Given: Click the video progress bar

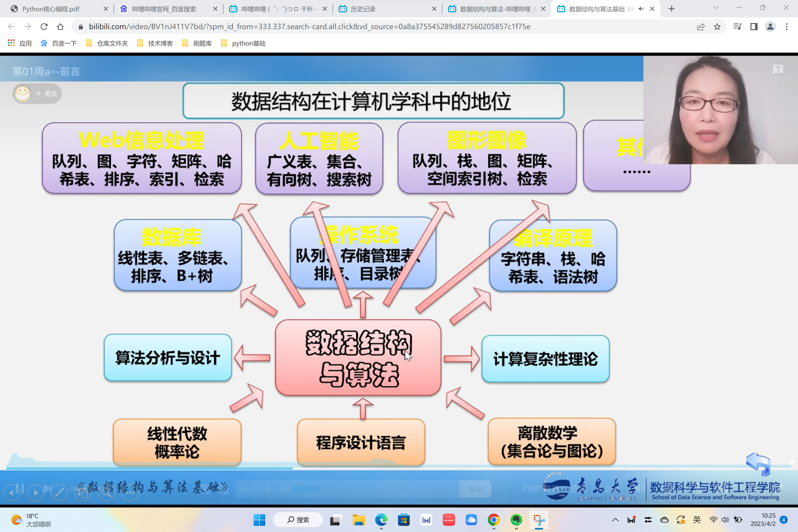Looking at the screenshot, I should 407,468.
